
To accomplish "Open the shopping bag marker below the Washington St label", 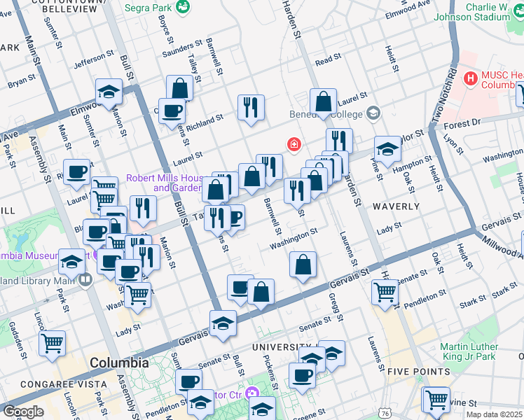I will pyautogui.click(x=303, y=265).
